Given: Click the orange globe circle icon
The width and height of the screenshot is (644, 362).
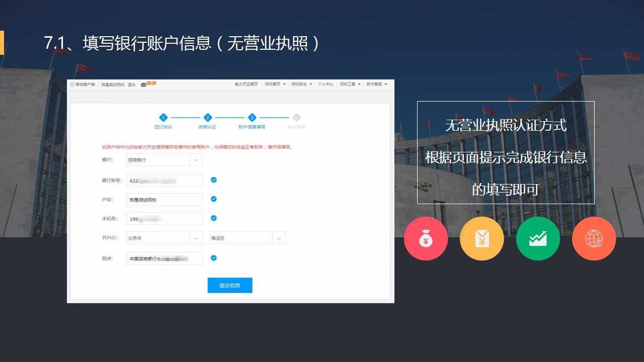Looking at the screenshot, I should coord(594,239).
